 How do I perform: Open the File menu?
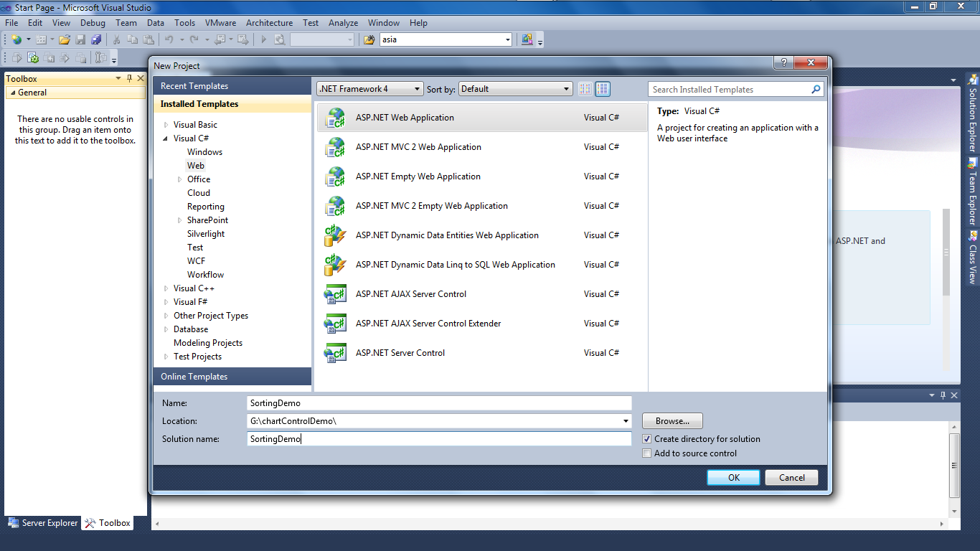(11, 23)
